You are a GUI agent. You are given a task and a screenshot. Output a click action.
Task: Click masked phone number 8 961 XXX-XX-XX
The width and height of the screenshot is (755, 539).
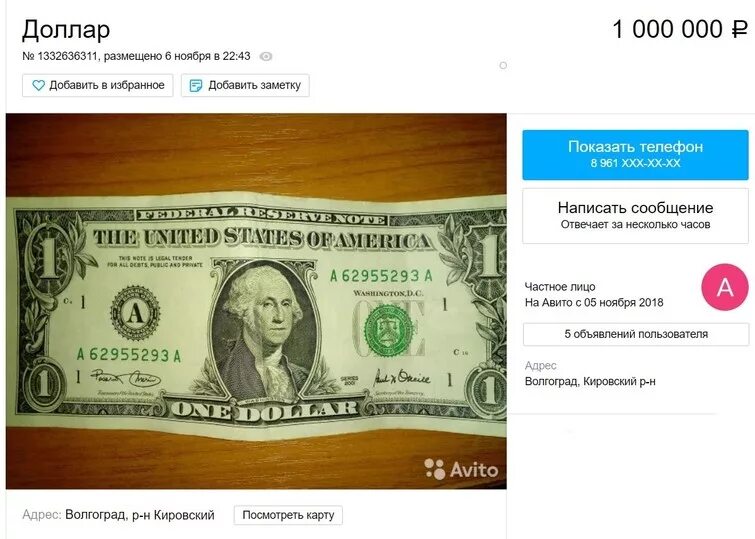(635, 163)
